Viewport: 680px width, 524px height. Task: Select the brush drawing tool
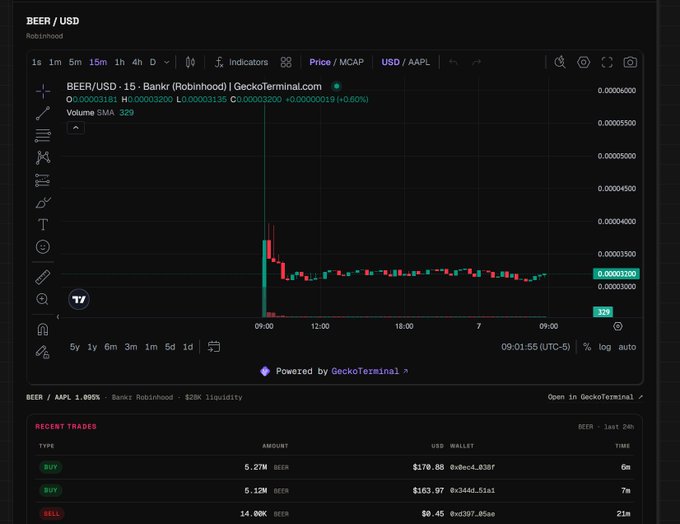(43, 203)
